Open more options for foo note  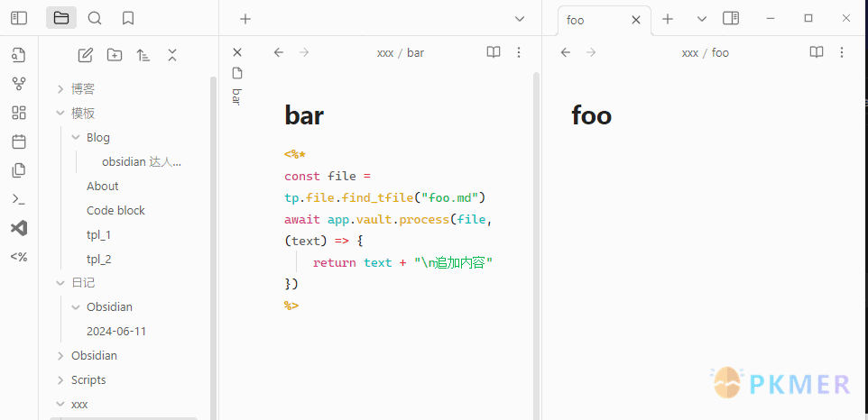pos(842,52)
